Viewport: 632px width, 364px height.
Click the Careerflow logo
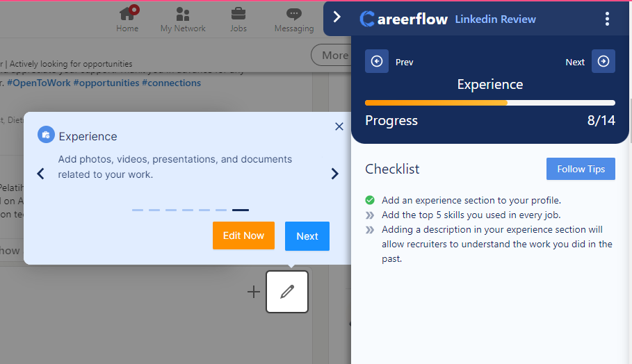pos(403,19)
